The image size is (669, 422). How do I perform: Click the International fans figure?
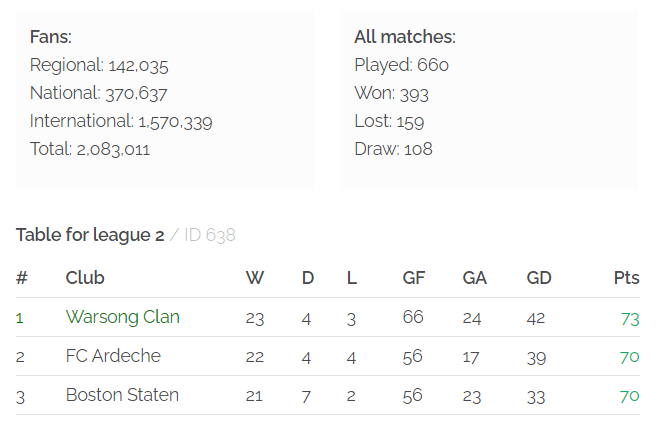tap(175, 122)
